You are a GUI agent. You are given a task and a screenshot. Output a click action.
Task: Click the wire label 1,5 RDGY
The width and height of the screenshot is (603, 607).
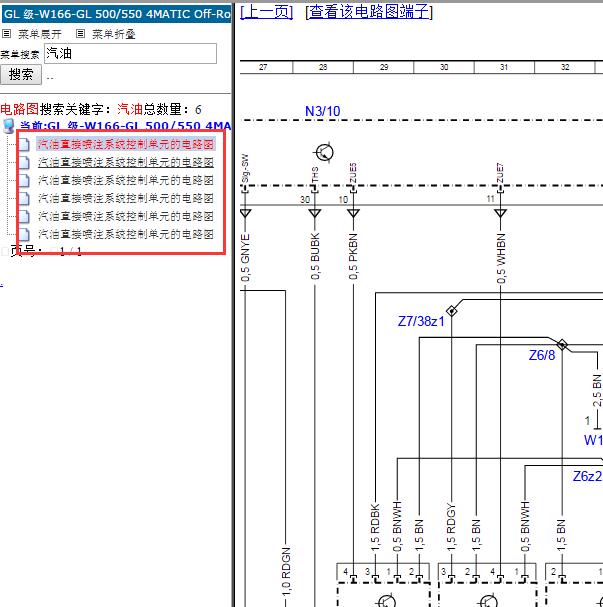(451, 527)
